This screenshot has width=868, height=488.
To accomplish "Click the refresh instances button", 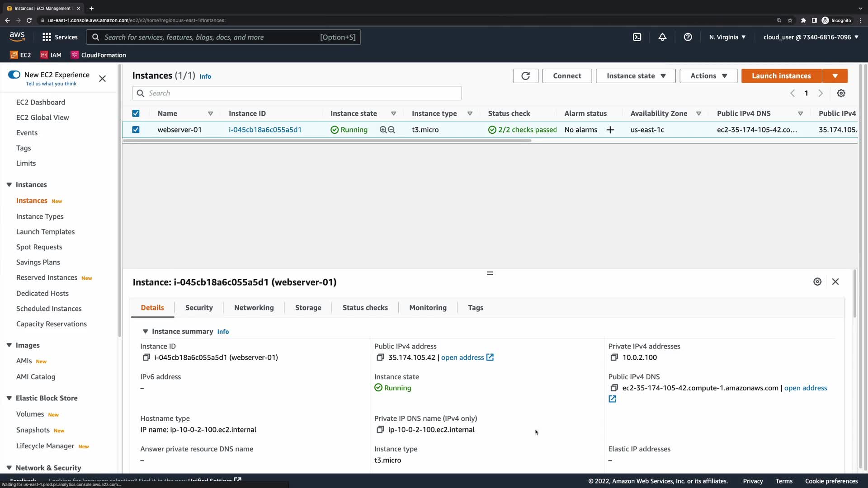I will 525,76.
